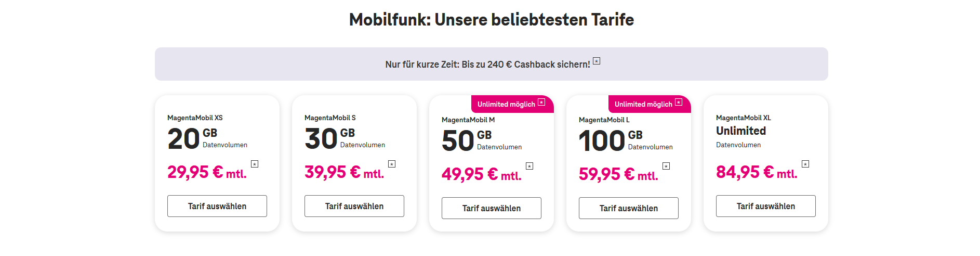The width and height of the screenshot is (980, 256).
Task: Open footnote icon beside 39,95 € price
Action: click(x=392, y=164)
